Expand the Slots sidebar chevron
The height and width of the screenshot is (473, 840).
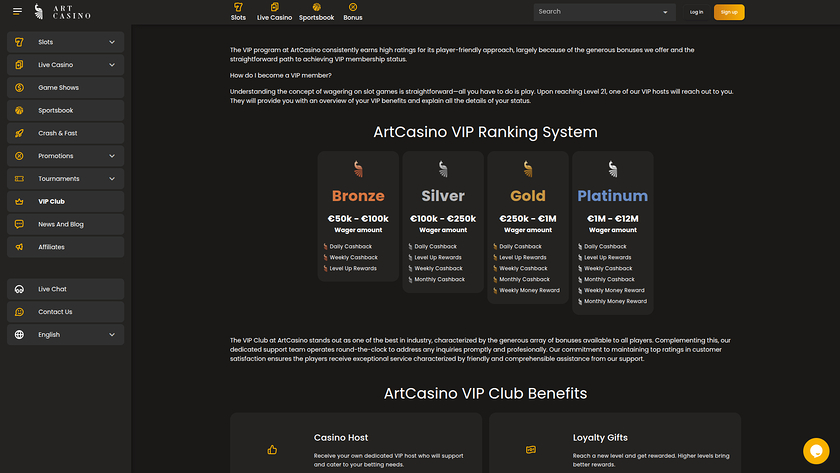click(112, 42)
